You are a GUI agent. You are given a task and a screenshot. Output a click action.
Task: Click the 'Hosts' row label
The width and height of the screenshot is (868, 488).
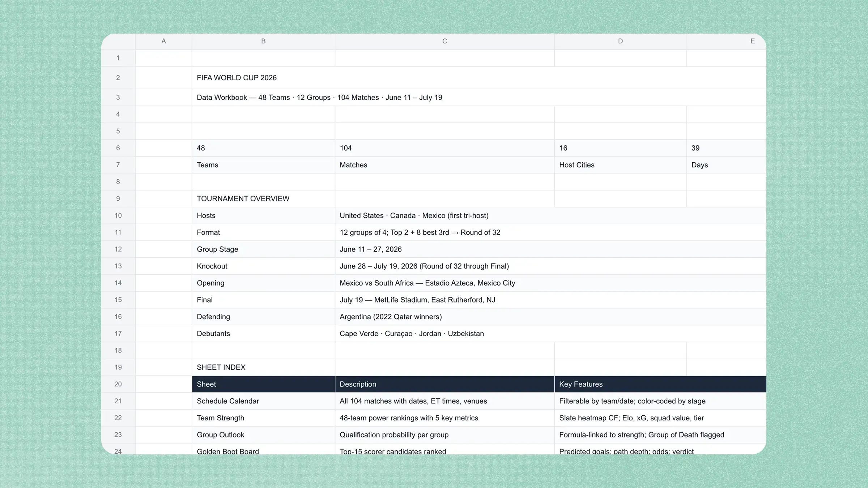tap(263, 215)
